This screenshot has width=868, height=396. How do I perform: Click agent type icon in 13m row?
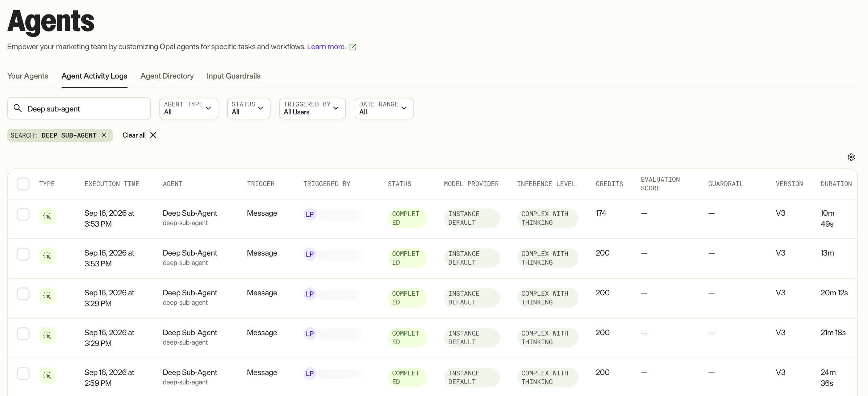(47, 256)
